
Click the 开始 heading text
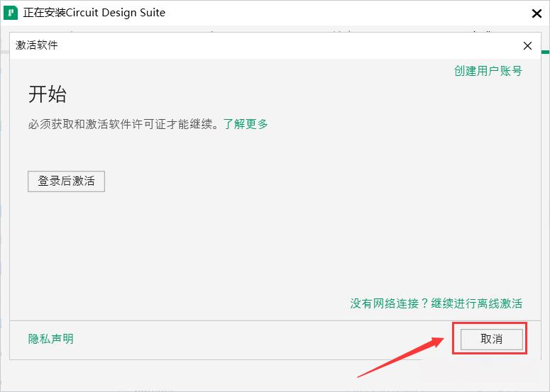48,94
